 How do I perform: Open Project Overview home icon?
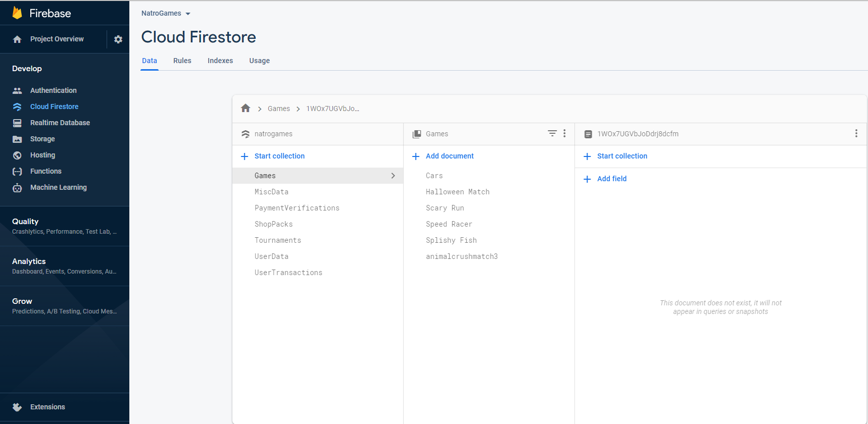point(17,39)
